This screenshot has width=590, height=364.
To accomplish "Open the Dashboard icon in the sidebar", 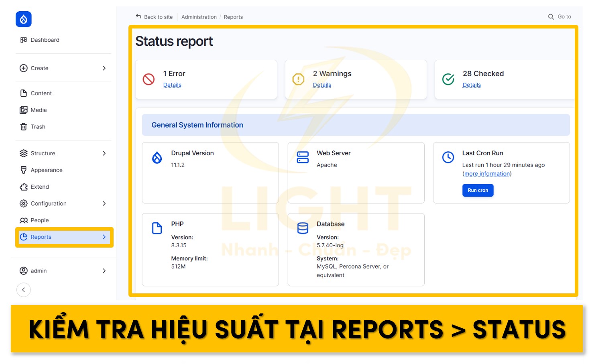I will [x=24, y=40].
